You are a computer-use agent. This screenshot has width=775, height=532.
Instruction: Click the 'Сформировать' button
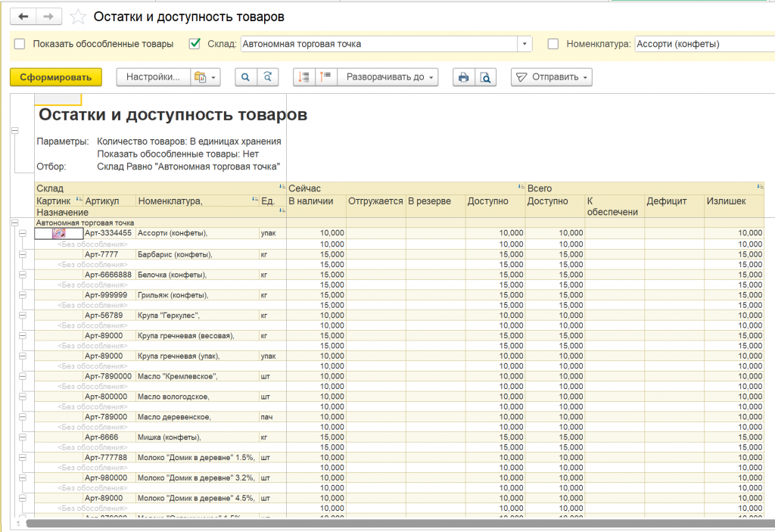tap(55, 77)
